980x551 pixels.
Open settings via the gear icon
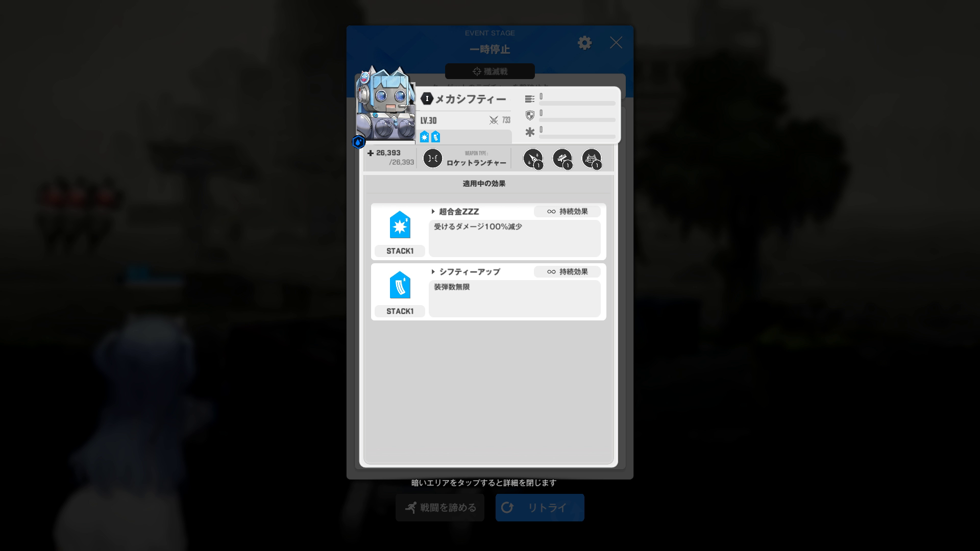(584, 43)
